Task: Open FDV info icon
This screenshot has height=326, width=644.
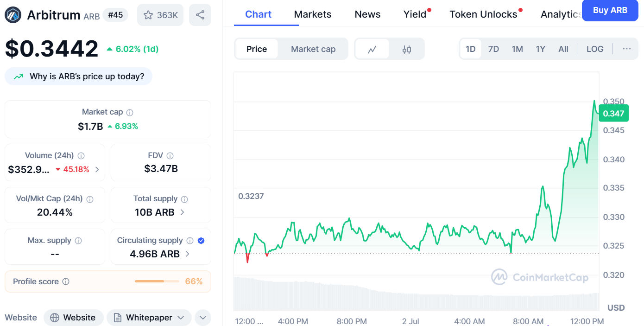Action: pyautogui.click(x=170, y=156)
